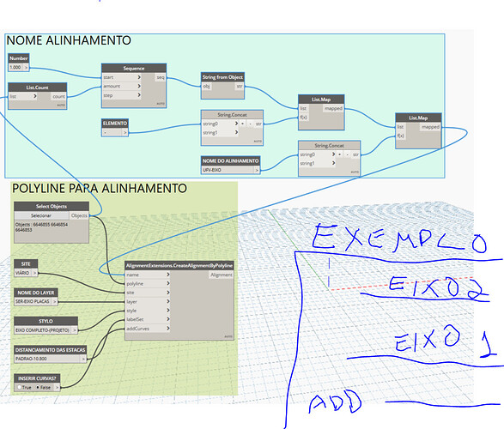Expand the addCurves port chevron on CreateAlignmentByPolyline
Image resolution: width=504 pixels, height=429 pixels.
point(167,328)
